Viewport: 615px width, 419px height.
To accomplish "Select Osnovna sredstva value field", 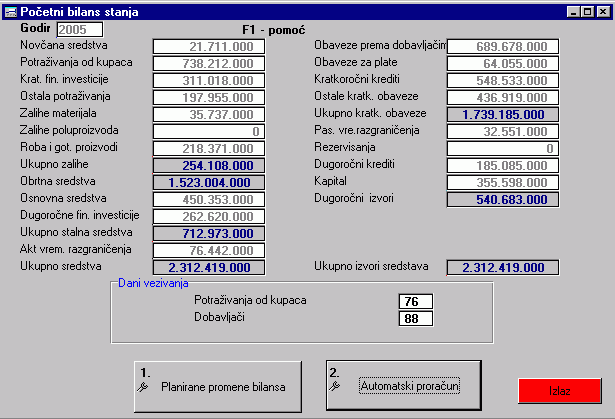I will click(209, 199).
